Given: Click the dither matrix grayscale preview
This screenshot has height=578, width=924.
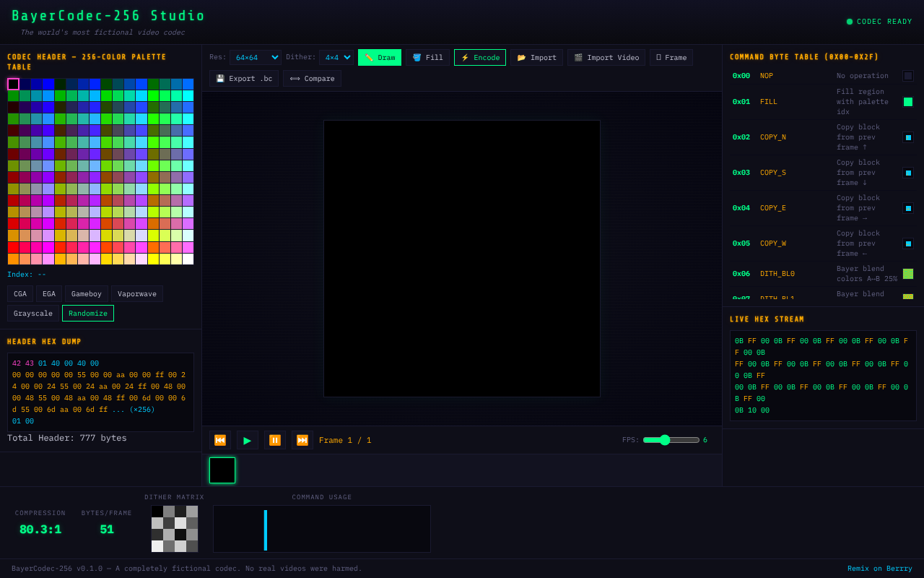Looking at the screenshot, I should pyautogui.click(x=175, y=529).
